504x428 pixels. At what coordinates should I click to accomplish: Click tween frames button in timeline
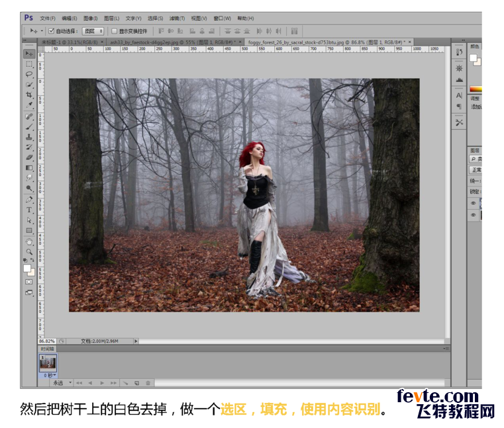[125, 383]
